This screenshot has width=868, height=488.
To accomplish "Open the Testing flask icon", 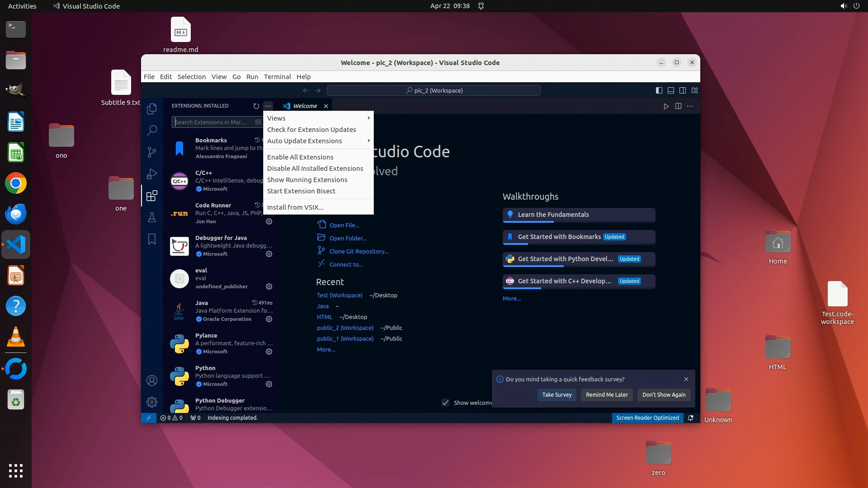I will 152,217.
